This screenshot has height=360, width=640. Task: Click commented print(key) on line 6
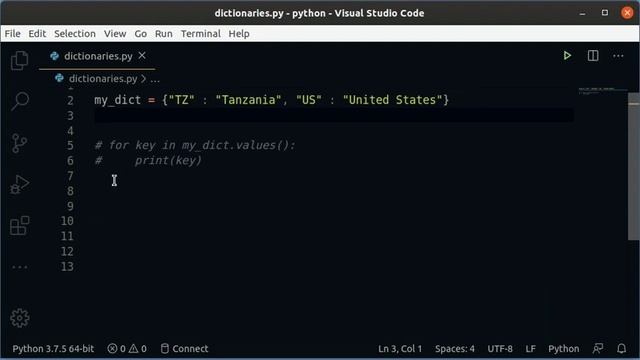point(148,160)
